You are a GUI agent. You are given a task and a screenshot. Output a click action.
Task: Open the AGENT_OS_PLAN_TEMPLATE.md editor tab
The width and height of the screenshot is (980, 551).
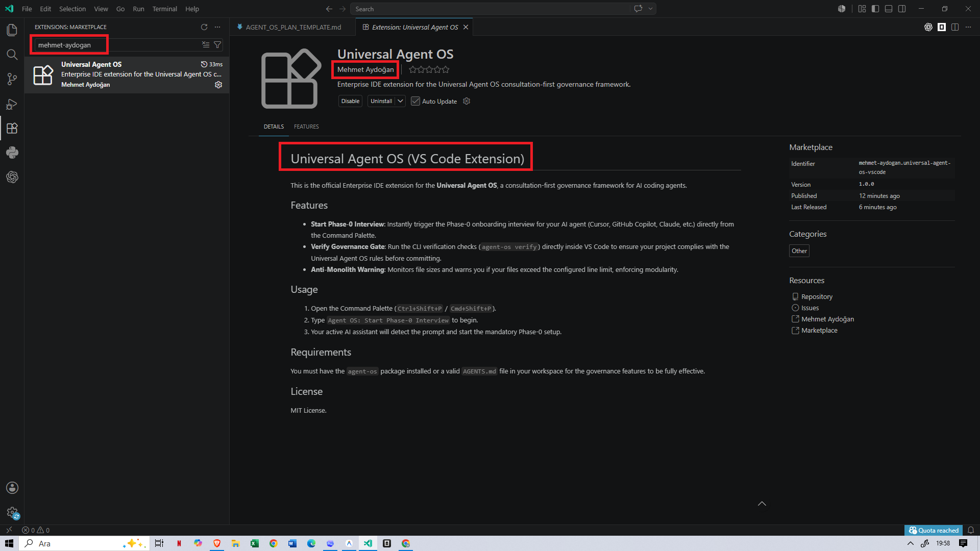point(293,27)
